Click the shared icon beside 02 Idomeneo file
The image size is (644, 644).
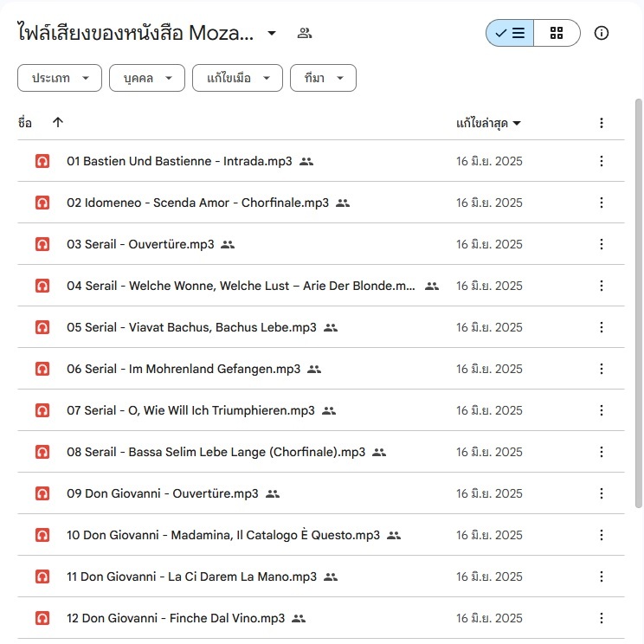[343, 203]
